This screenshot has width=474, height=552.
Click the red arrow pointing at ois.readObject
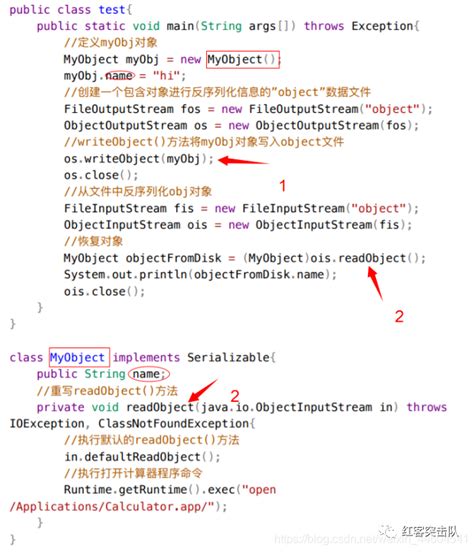(375, 283)
